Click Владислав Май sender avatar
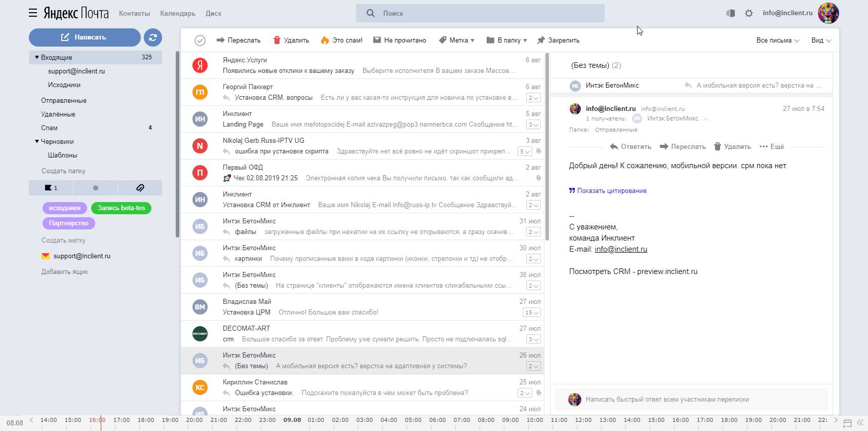The image size is (868, 431). tap(200, 306)
